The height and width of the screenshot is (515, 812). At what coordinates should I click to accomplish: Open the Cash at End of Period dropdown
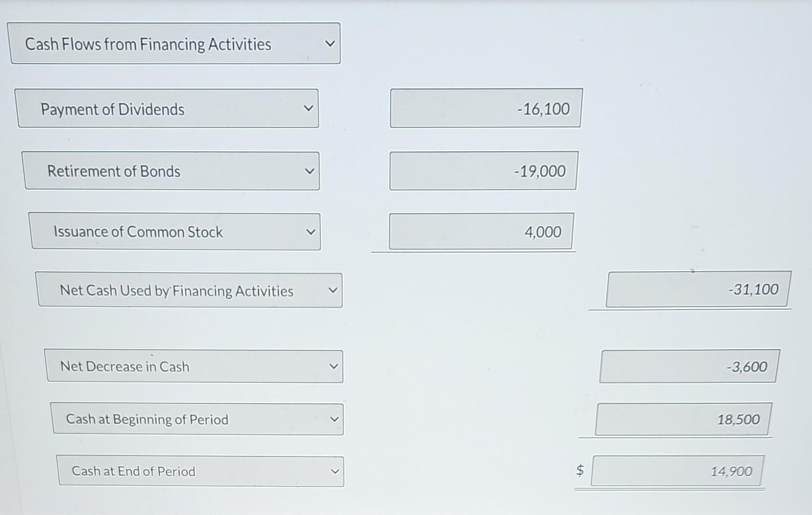coord(201,471)
